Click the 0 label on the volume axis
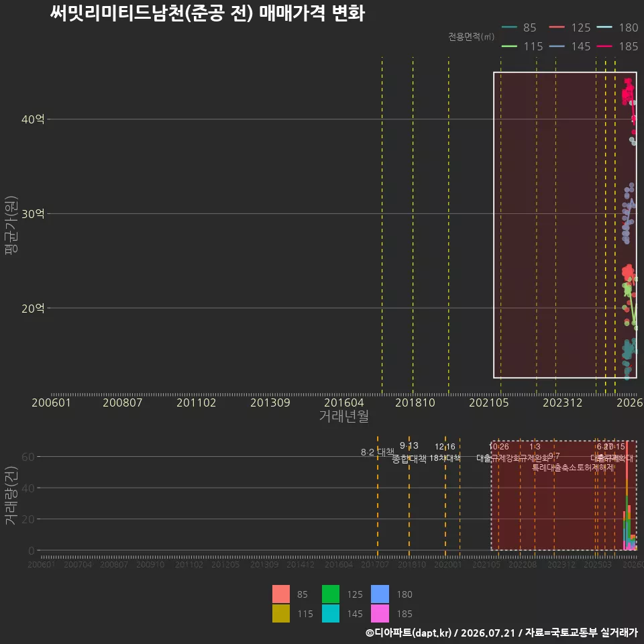644x644 pixels. pyautogui.click(x=32, y=550)
